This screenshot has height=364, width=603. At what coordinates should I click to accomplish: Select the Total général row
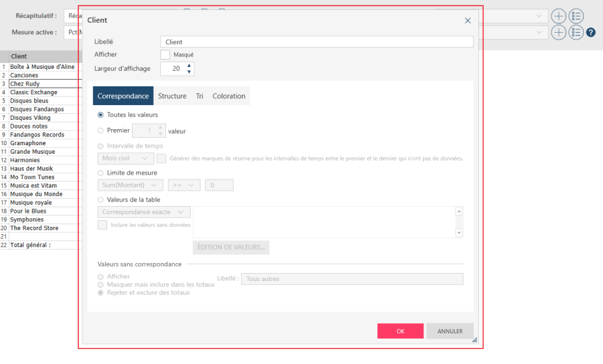point(46,245)
